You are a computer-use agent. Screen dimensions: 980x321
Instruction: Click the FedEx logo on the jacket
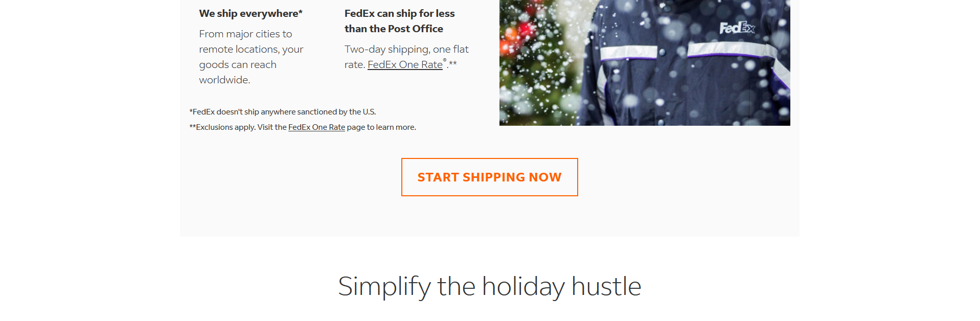(737, 28)
